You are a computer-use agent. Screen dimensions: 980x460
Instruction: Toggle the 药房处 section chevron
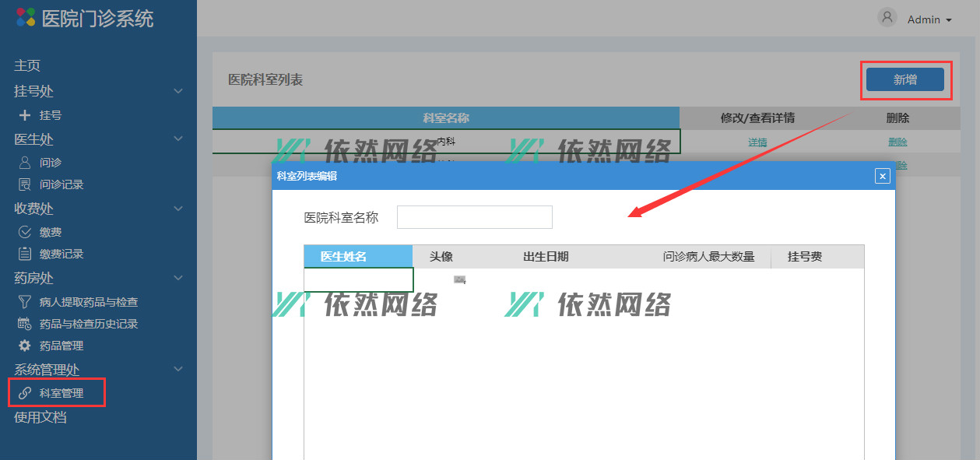(x=178, y=278)
